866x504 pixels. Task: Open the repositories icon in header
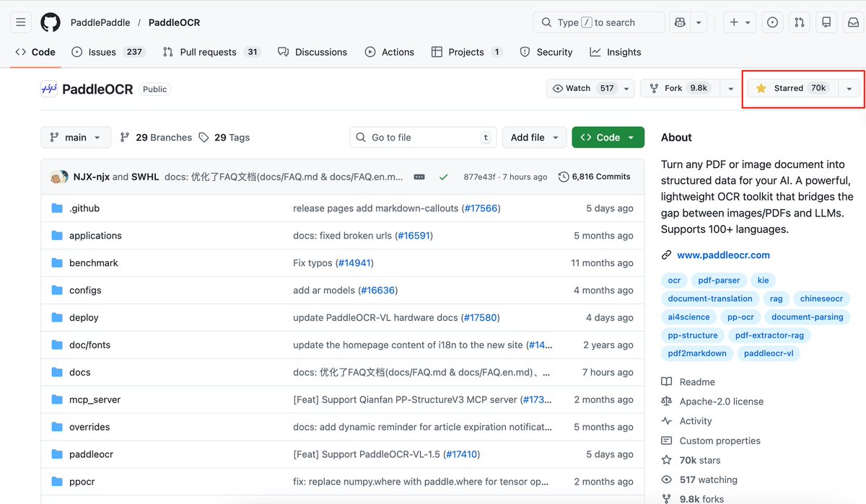826,22
